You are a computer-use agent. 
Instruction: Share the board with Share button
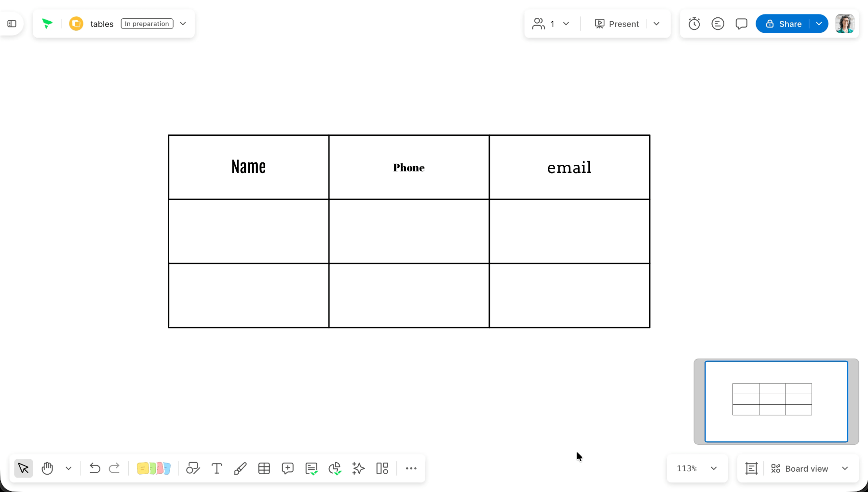pyautogui.click(x=783, y=24)
